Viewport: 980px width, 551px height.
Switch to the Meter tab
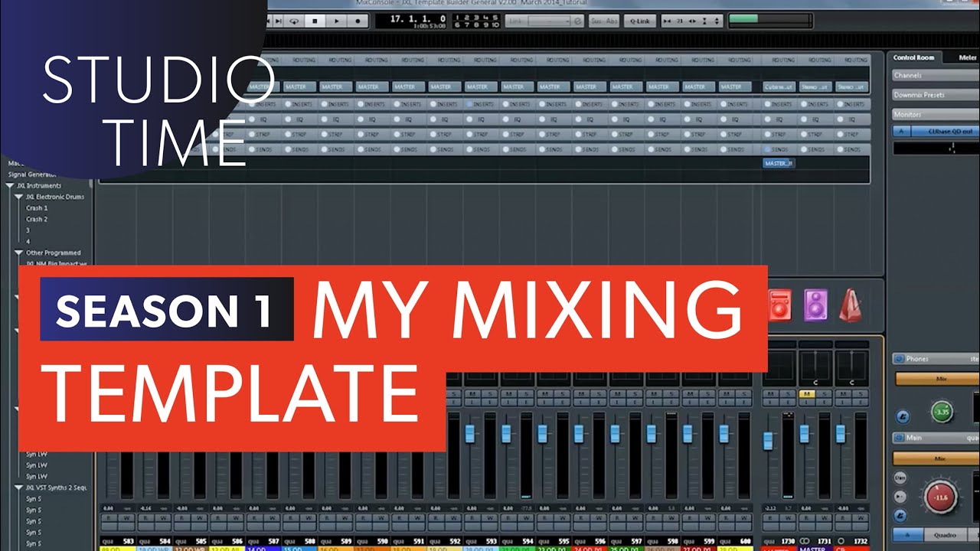pyautogui.click(x=967, y=57)
